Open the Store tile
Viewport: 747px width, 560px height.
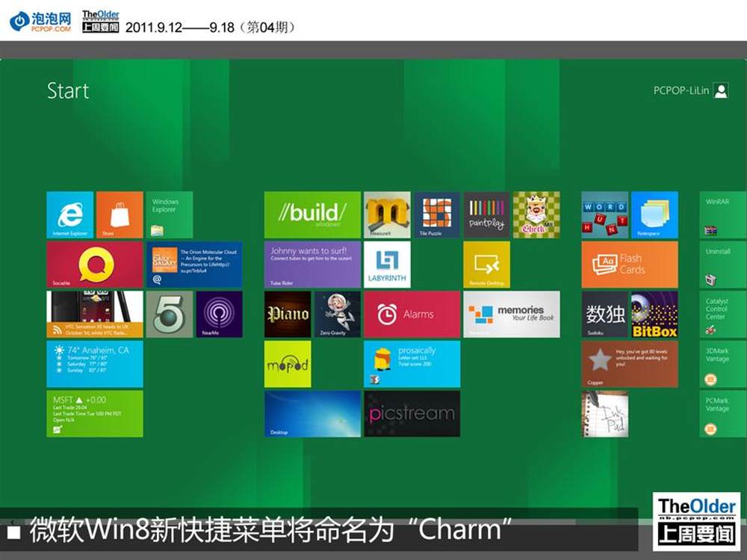[120, 215]
